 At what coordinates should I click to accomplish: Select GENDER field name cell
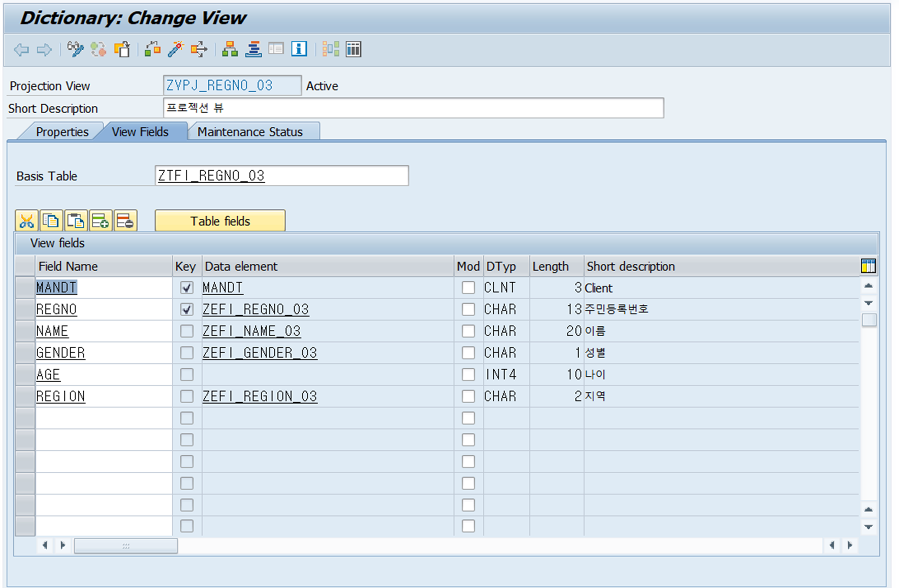click(104, 353)
